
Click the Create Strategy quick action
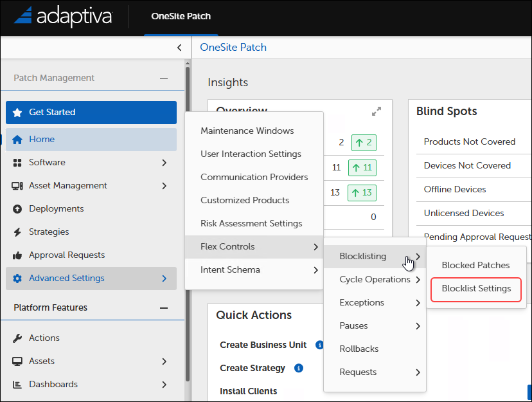point(253,368)
